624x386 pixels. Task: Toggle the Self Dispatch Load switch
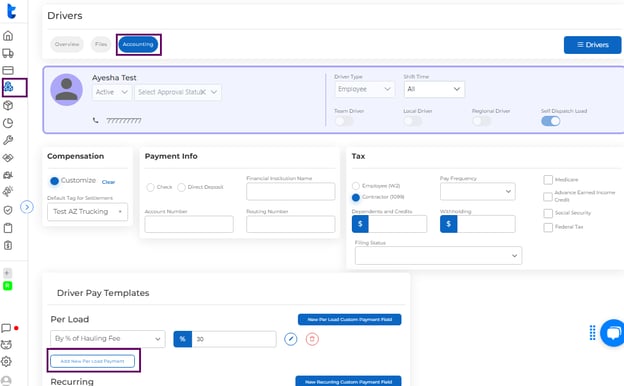pyautogui.click(x=551, y=121)
